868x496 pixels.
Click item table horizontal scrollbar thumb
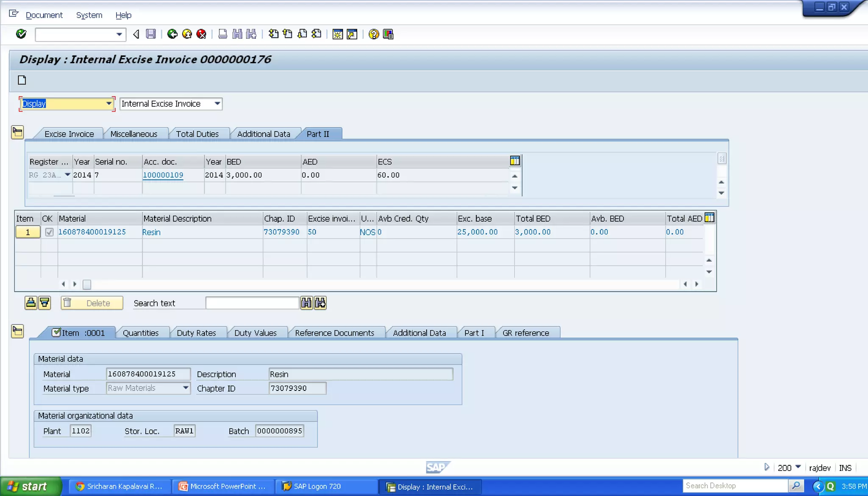[87, 284]
